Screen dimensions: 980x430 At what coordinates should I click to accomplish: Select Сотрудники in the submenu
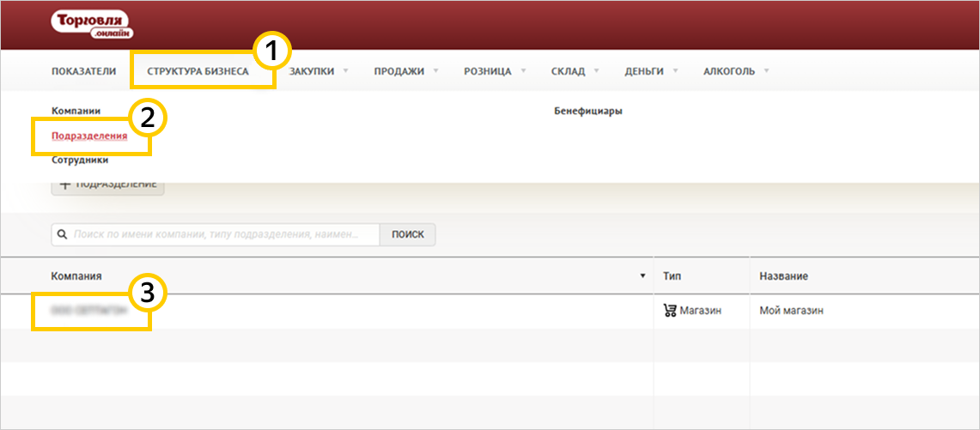point(79,160)
